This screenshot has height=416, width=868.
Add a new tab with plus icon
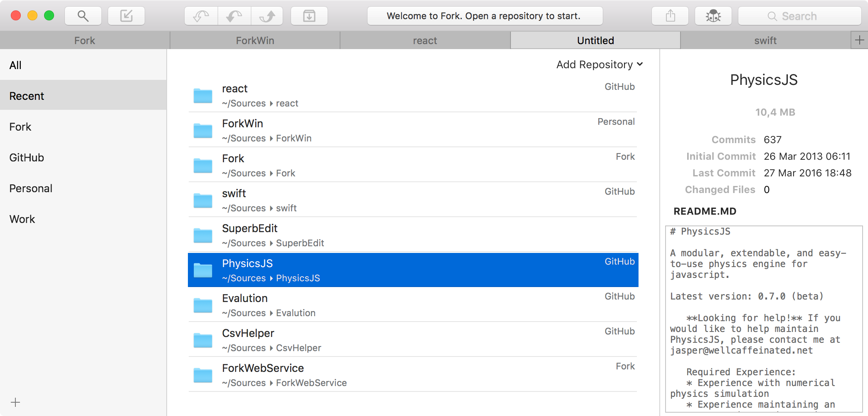click(859, 40)
